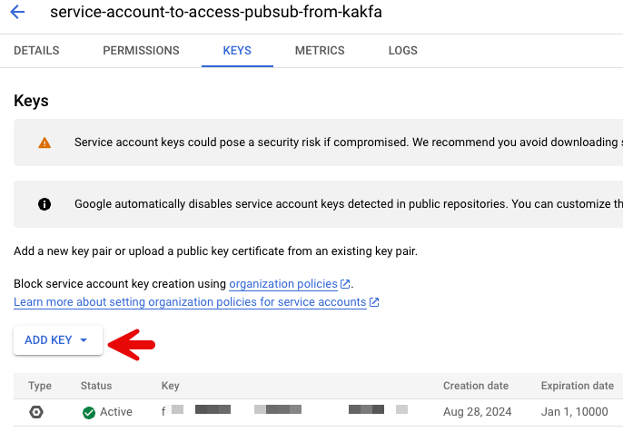Screen dimensions: 624x432
Task: Switch to the METRICS tab
Action: tap(320, 51)
